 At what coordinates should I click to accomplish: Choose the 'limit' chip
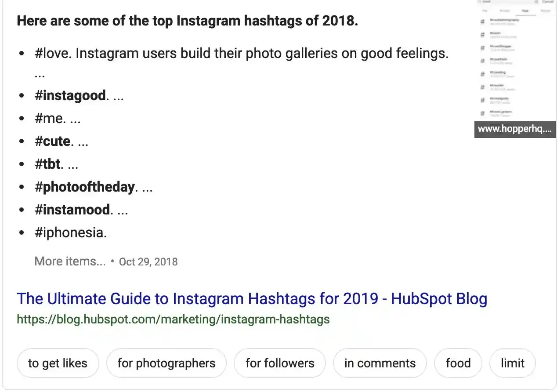coord(513,363)
